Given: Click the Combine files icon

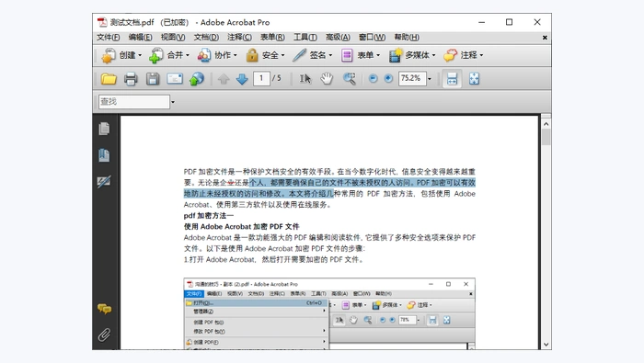Looking at the screenshot, I should point(155,55).
